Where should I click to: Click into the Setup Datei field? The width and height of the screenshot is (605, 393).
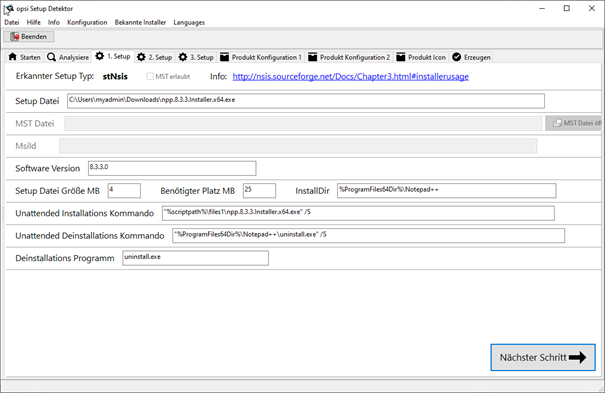point(306,101)
